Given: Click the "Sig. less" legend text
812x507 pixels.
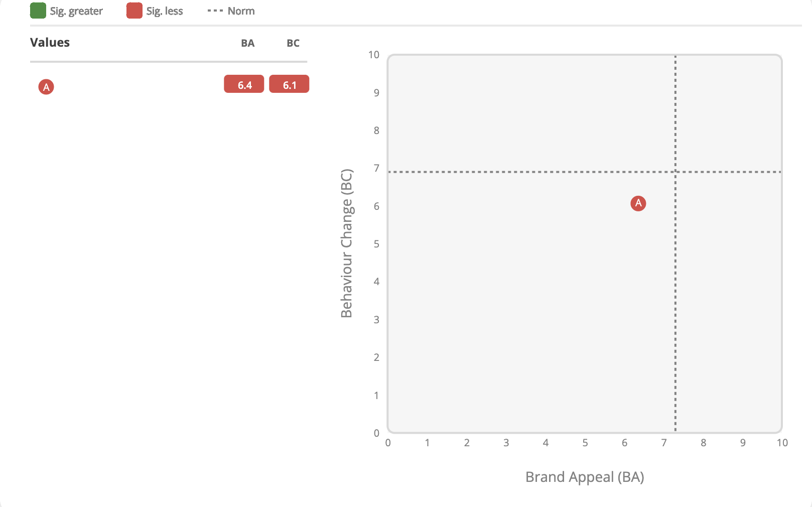Looking at the screenshot, I should tap(165, 11).
